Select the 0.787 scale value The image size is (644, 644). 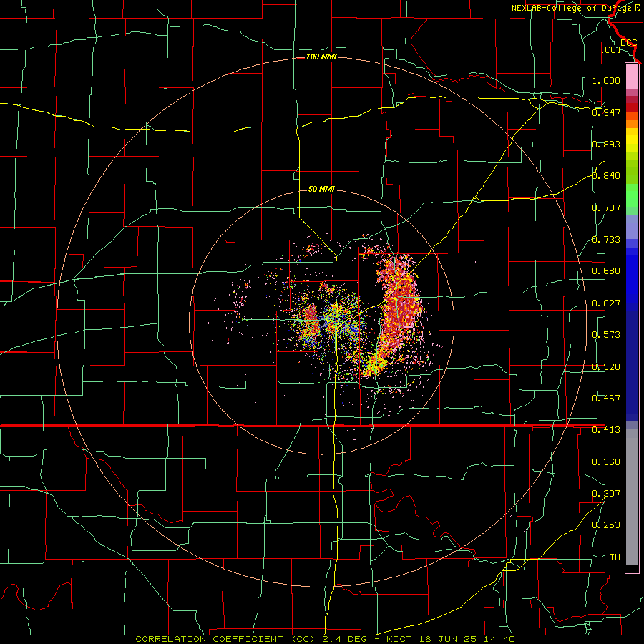(x=606, y=208)
